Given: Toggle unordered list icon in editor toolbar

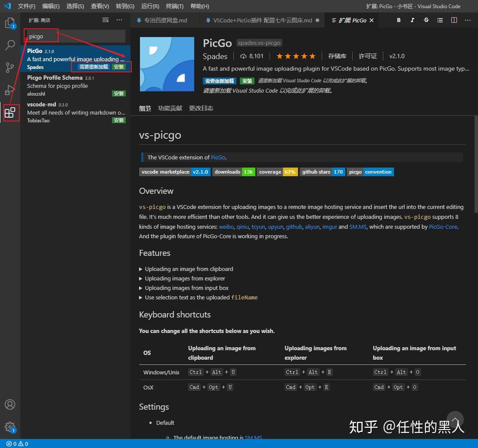Looking at the screenshot, I should tap(440, 20).
